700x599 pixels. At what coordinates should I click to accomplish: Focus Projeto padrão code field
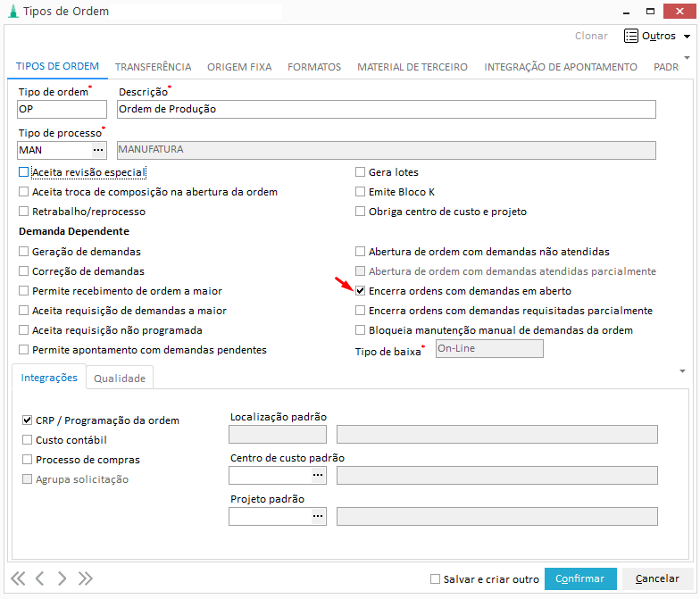(x=270, y=516)
